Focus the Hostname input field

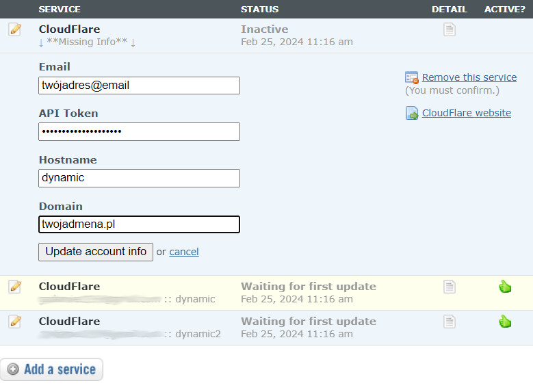click(139, 178)
